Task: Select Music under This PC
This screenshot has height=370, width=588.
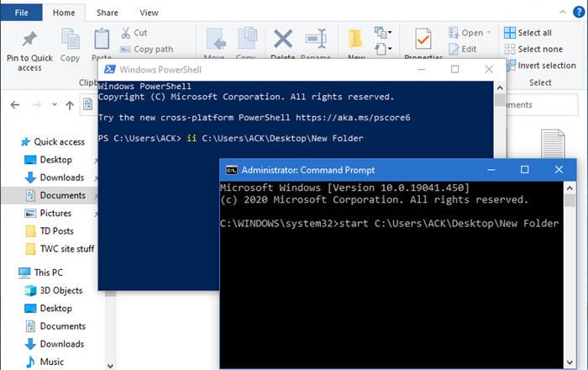Action: 45,362
